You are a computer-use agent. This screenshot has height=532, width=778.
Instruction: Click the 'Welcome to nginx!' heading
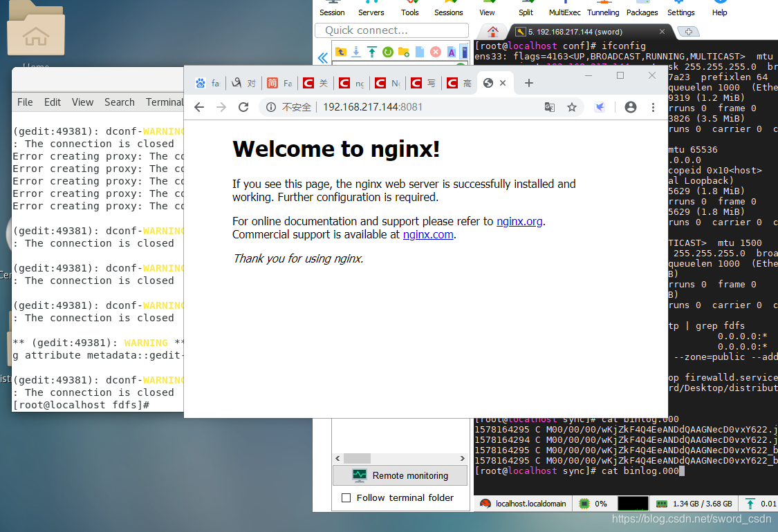pyautogui.click(x=336, y=149)
